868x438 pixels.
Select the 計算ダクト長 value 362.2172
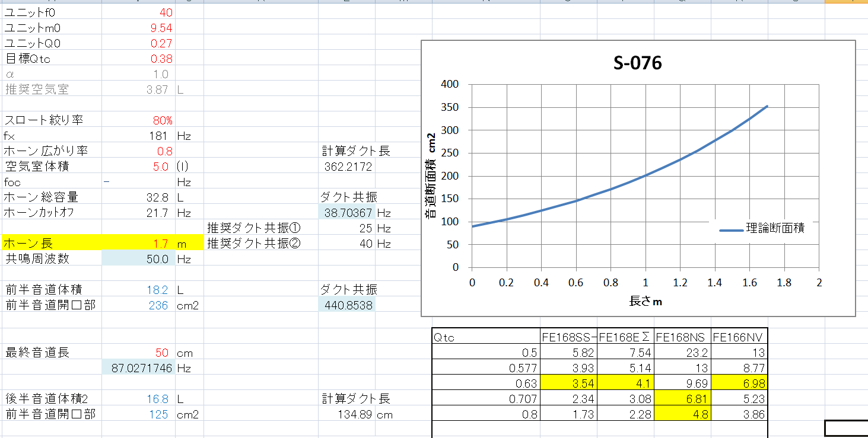[x=346, y=167]
